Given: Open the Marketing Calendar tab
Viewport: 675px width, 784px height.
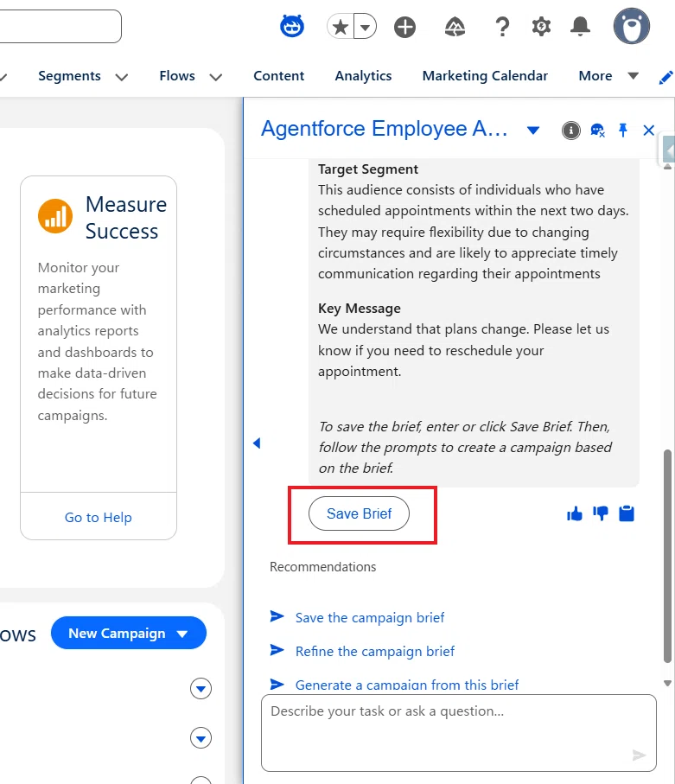Looking at the screenshot, I should tap(485, 76).
